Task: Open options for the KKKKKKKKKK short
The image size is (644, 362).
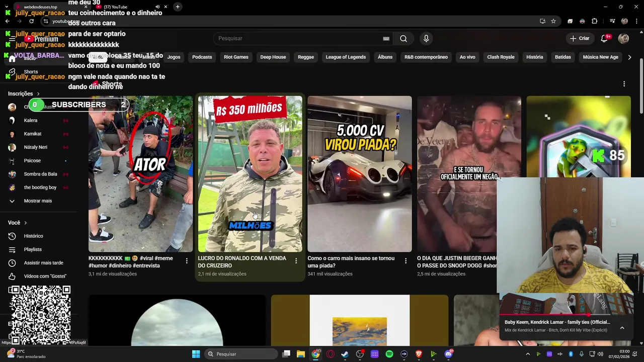Action: click(187, 260)
